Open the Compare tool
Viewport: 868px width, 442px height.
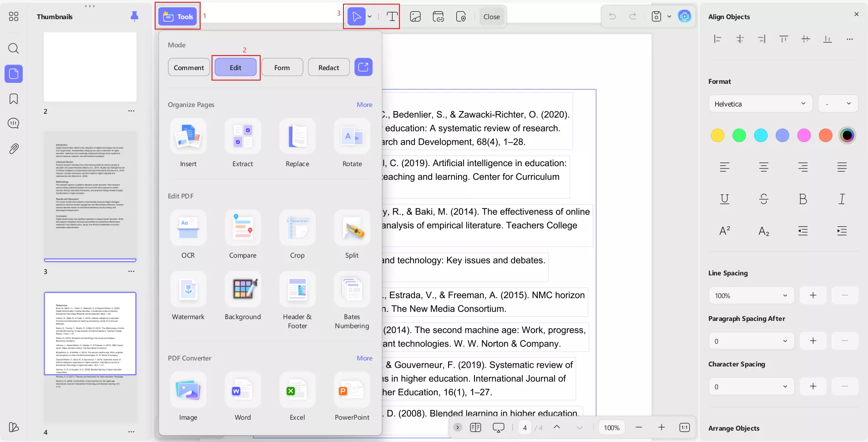pos(243,228)
